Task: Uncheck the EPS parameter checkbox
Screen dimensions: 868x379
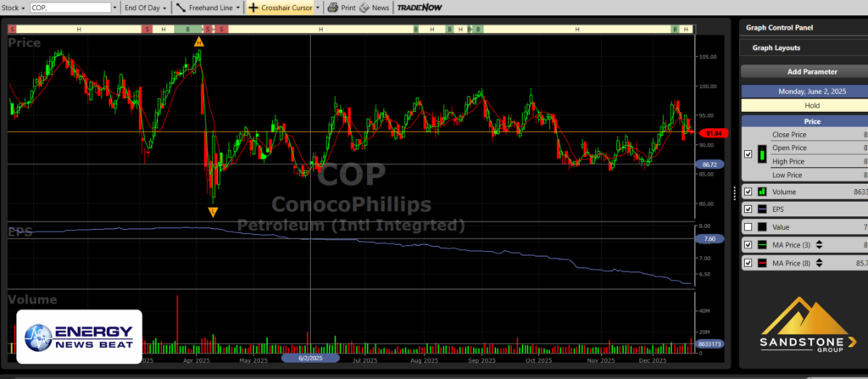Action: pyautogui.click(x=748, y=209)
